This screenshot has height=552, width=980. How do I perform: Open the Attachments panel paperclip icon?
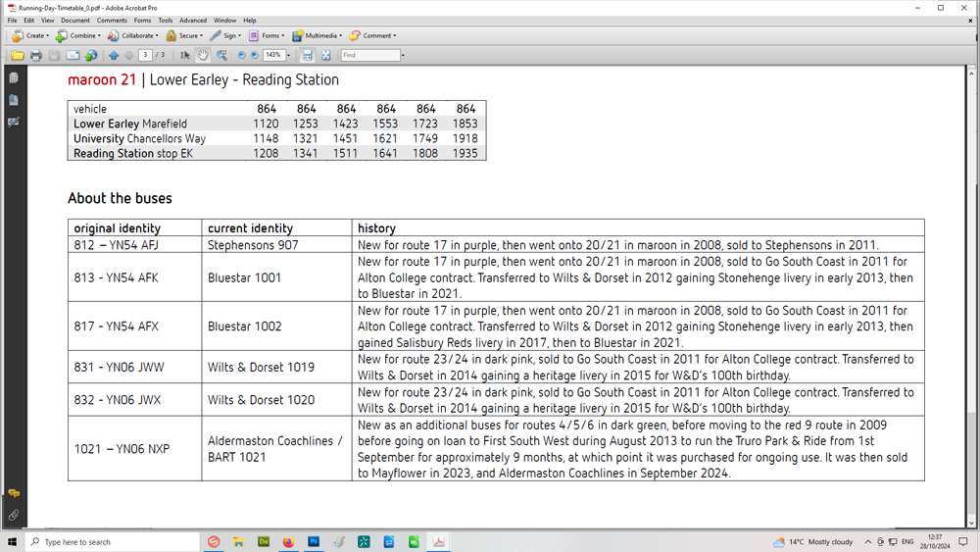14,515
